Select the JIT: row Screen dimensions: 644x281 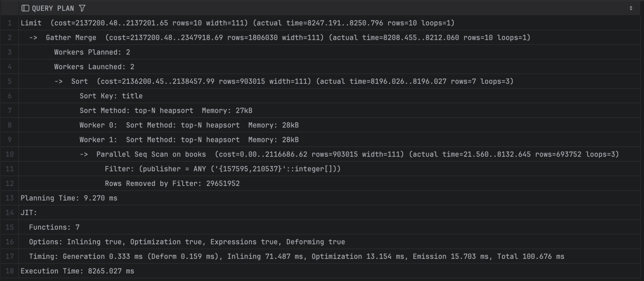point(29,213)
